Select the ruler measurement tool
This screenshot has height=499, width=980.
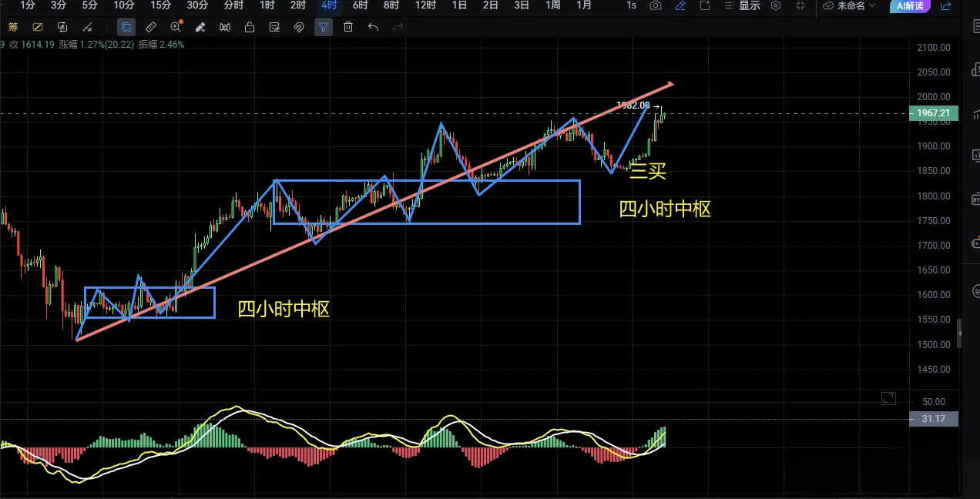tap(151, 27)
